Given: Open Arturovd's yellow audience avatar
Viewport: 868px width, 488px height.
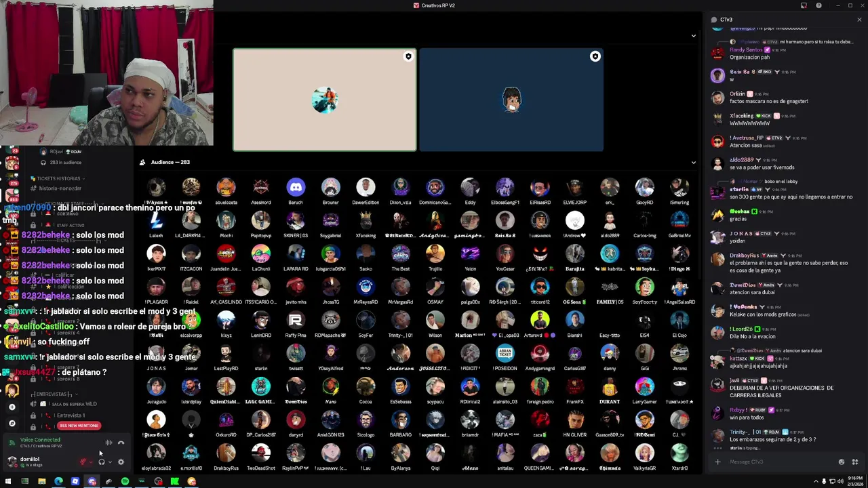Looking at the screenshot, I should click(540, 320).
